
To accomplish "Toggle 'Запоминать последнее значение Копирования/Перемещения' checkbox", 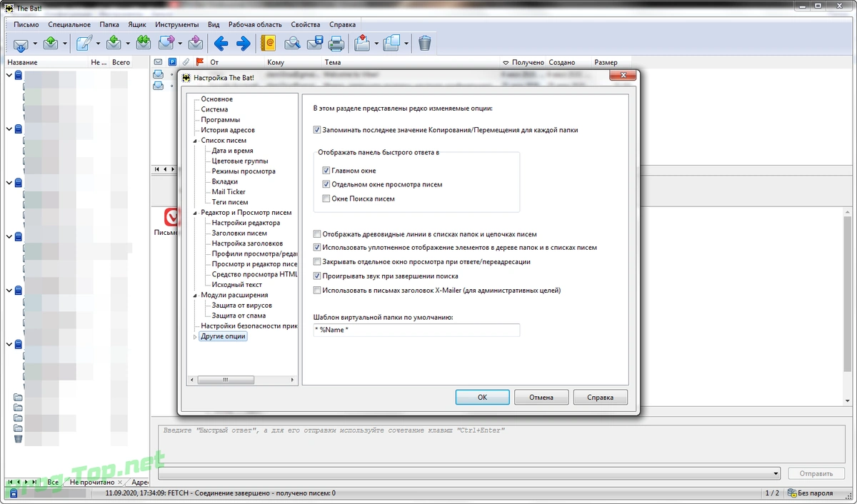I will click(317, 131).
